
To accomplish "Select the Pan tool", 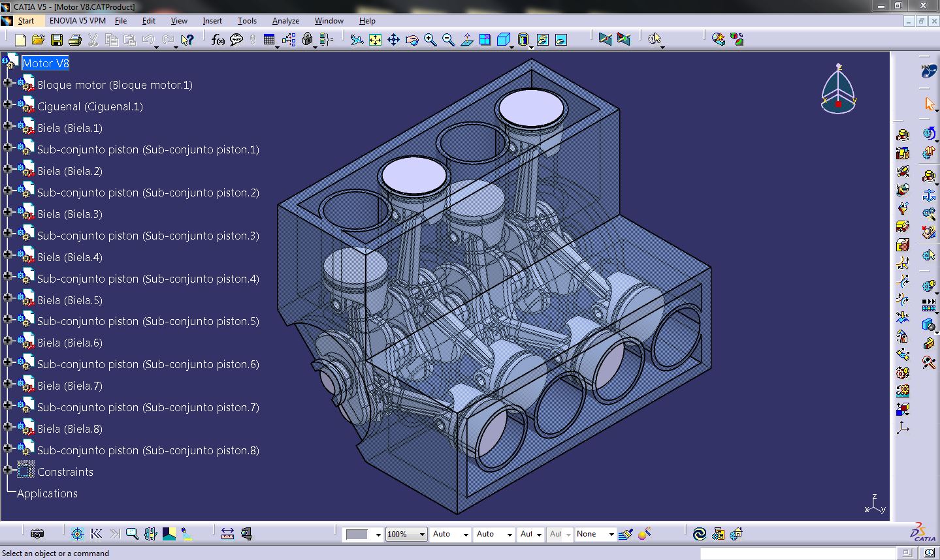I will tap(393, 40).
